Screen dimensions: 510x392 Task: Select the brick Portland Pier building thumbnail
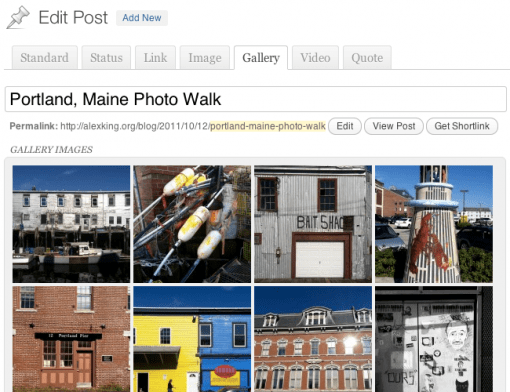pyautogui.click(x=71, y=339)
